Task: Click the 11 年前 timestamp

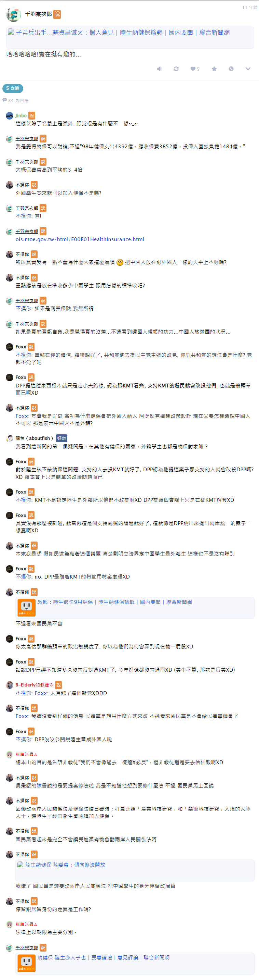Action: 249,7
